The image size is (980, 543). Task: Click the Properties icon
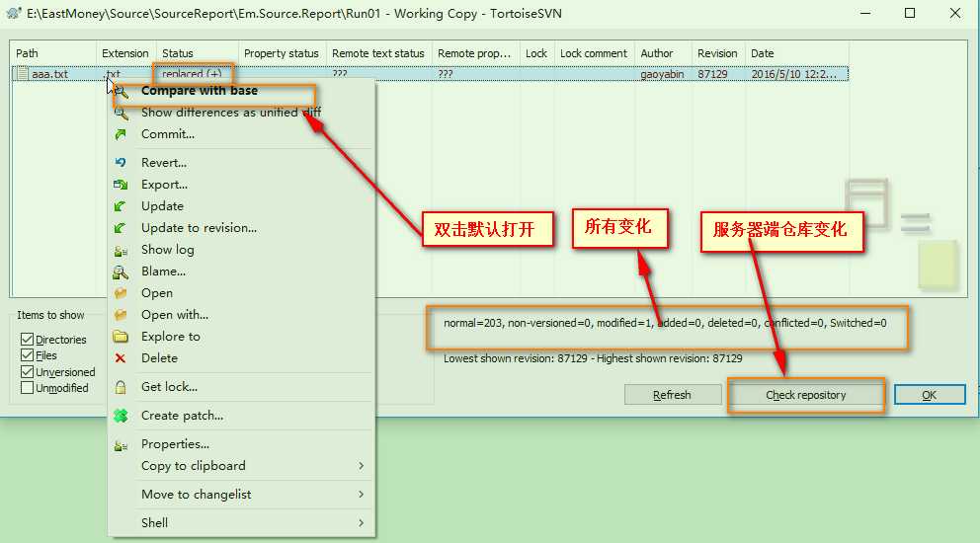tap(121, 445)
